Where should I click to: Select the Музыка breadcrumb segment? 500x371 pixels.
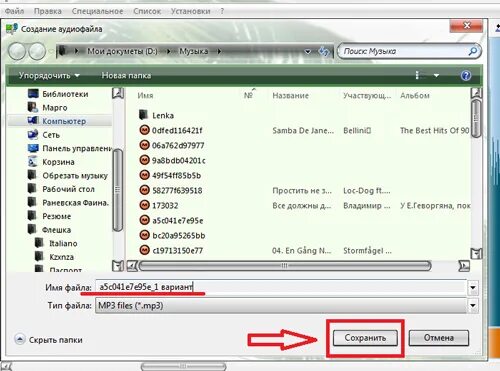194,51
